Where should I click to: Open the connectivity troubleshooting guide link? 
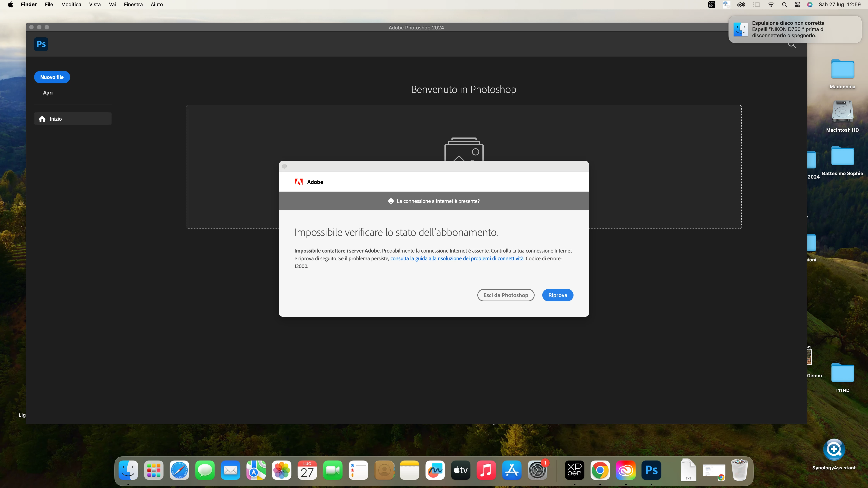(457, 258)
